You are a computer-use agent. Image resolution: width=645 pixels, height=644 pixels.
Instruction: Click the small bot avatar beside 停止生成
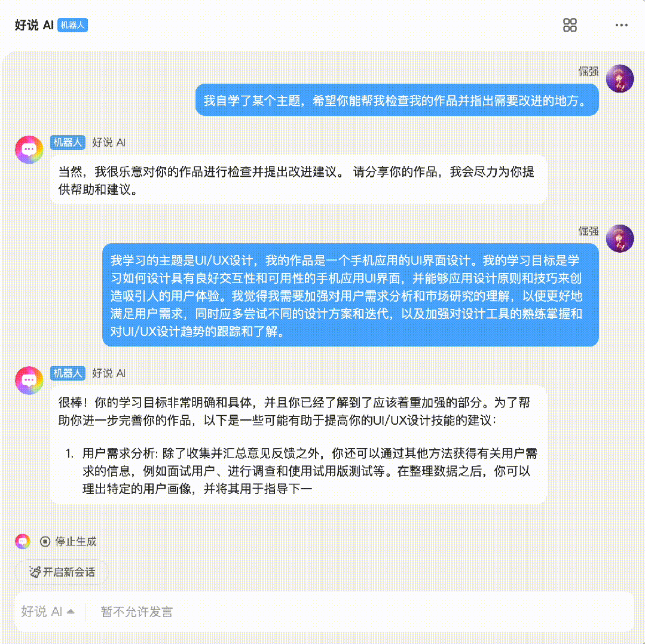[23, 541]
